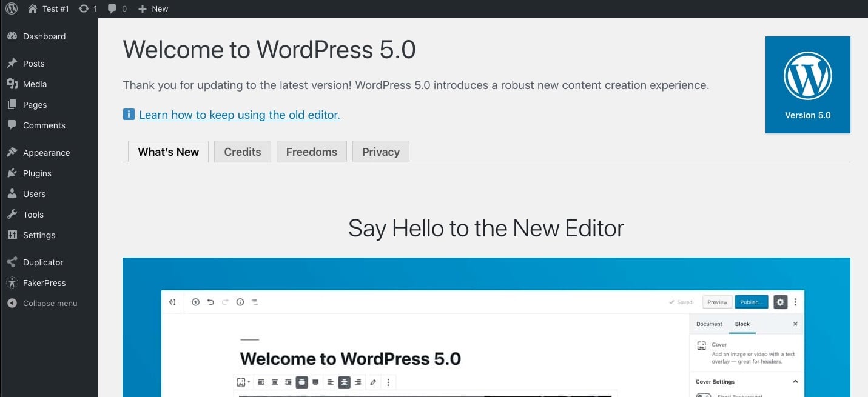Viewport: 868px width, 397px height.
Task: Open the Document tab in settings panel
Action: coord(709,324)
